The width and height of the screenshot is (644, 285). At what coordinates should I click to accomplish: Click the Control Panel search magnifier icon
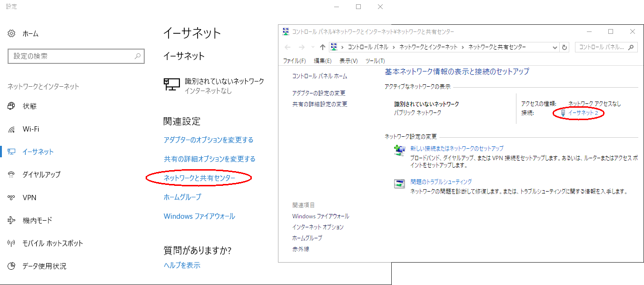(x=632, y=47)
